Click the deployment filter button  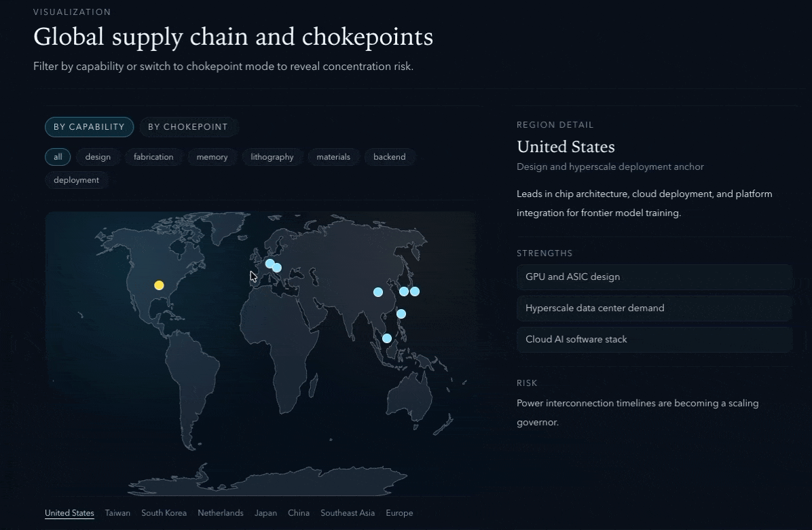[x=76, y=180]
